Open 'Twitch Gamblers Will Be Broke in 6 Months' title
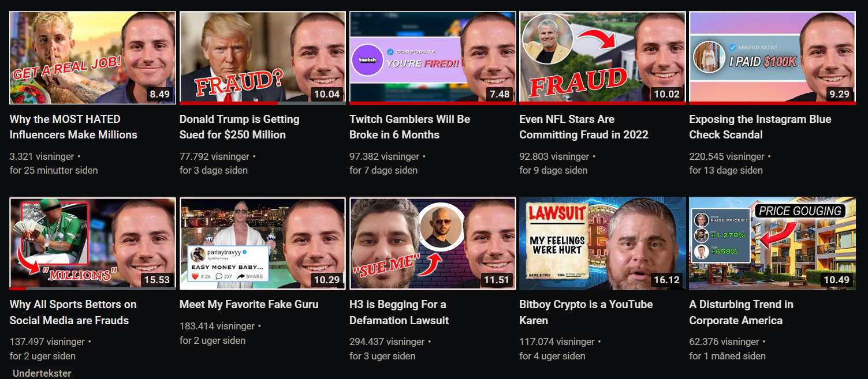 [410, 127]
